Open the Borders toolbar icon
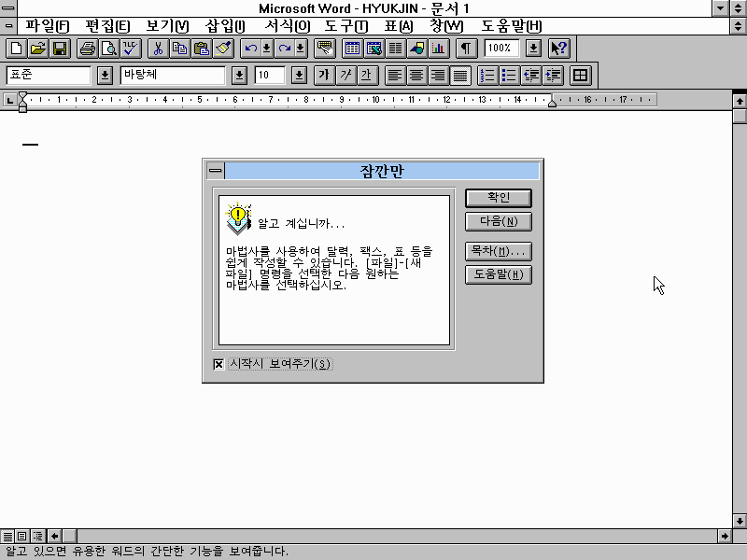747x560 pixels. (x=580, y=76)
